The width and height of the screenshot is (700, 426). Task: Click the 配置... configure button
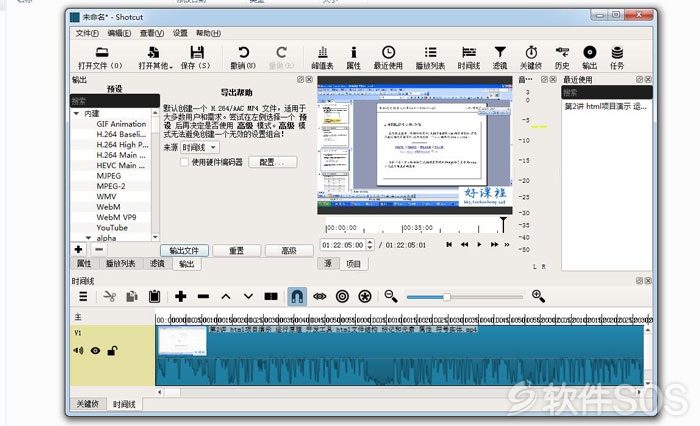[273, 162]
